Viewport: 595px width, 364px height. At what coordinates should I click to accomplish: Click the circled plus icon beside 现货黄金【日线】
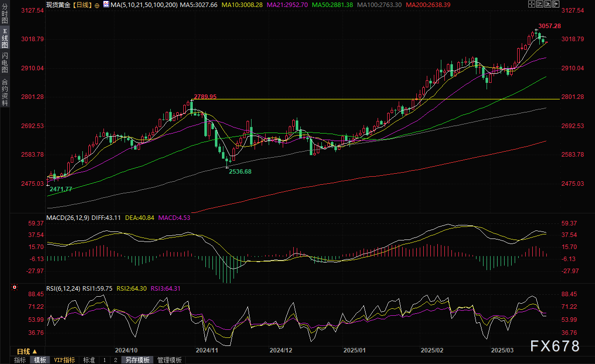[x=97, y=5]
